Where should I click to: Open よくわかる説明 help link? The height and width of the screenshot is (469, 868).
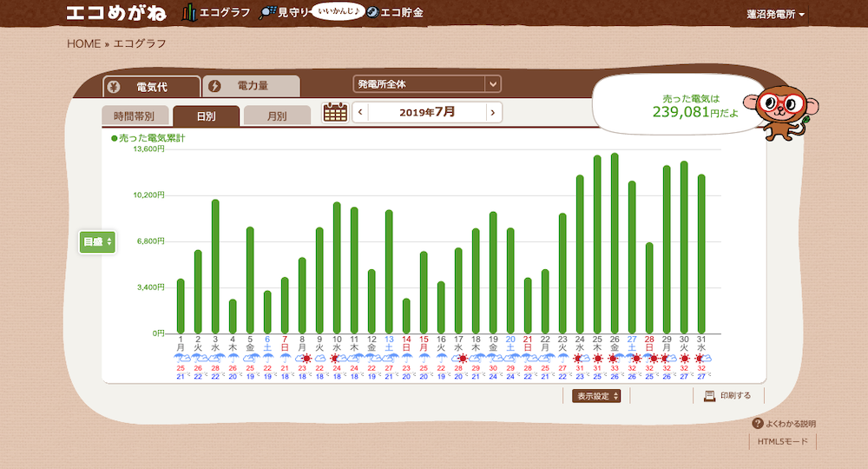(785, 424)
